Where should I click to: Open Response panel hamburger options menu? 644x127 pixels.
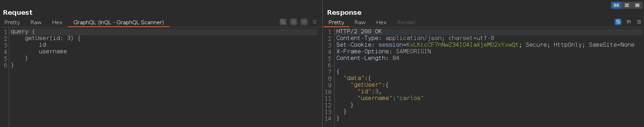[639, 22]
